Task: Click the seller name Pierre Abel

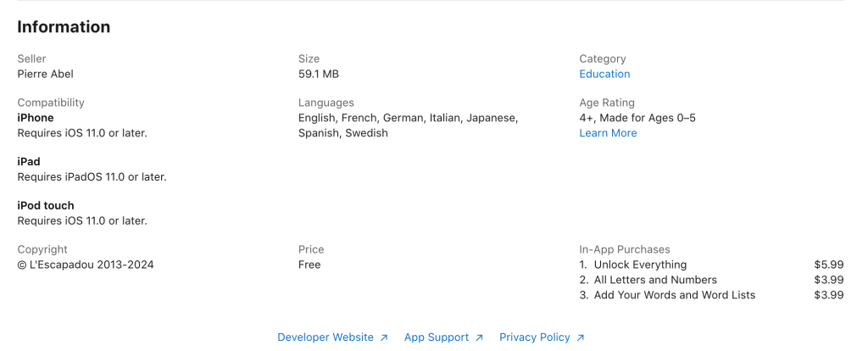Action: tap(46, 74)
